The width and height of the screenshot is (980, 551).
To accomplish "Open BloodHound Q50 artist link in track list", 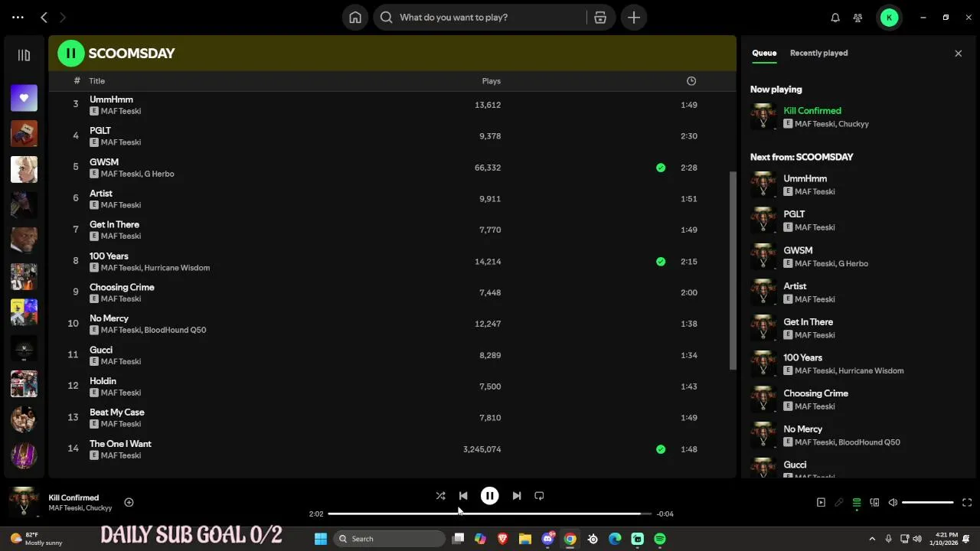I will (x=175, y=330).
